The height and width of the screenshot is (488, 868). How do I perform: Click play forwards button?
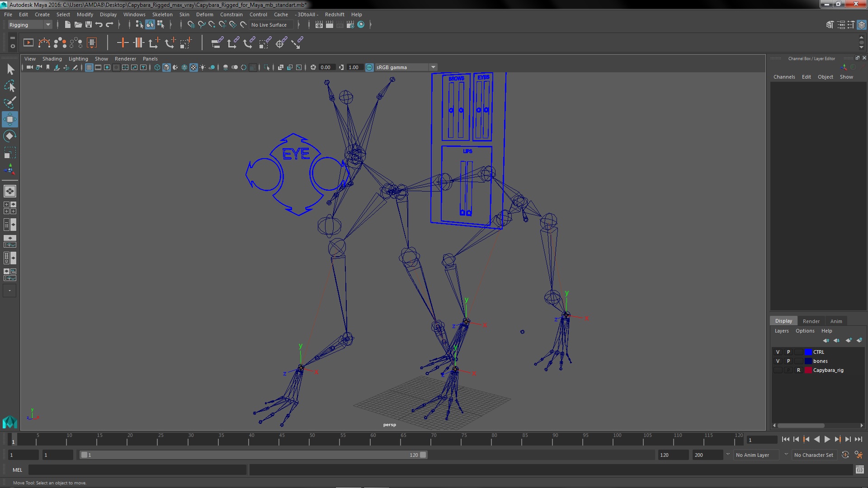827,439
